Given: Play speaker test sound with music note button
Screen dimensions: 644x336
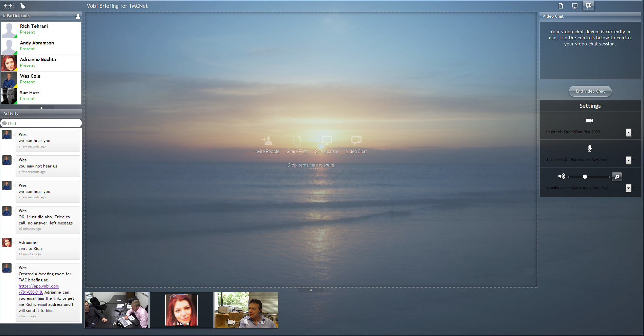Looking at the screenshot, I should tap(617, 176).
